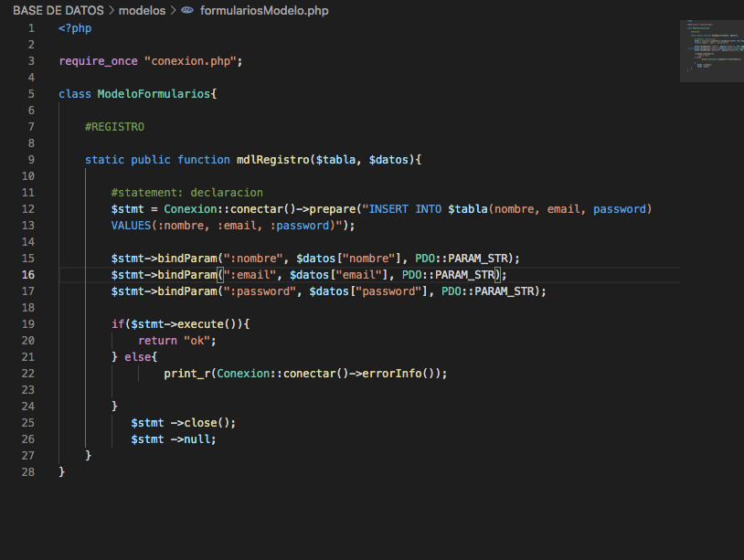This screenshot has width=744, height=560.
Task: Click INSERT INTO in the SQL string
Action: (x=405, y=209)
